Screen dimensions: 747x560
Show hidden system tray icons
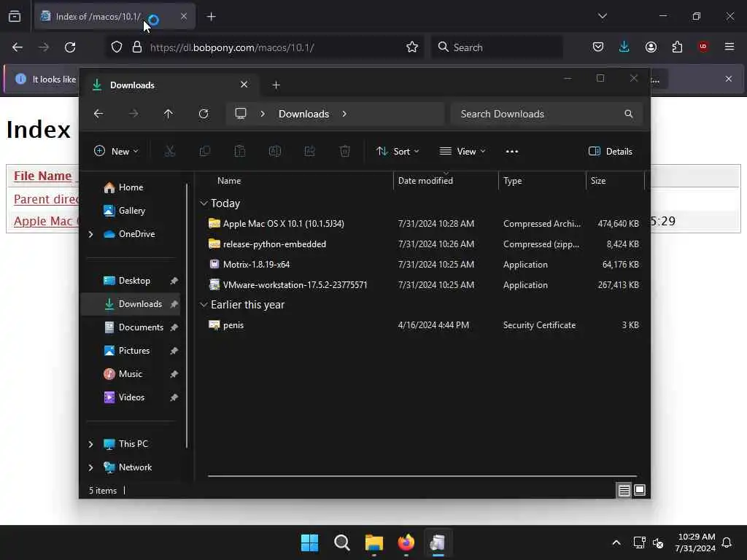(616, 542)
